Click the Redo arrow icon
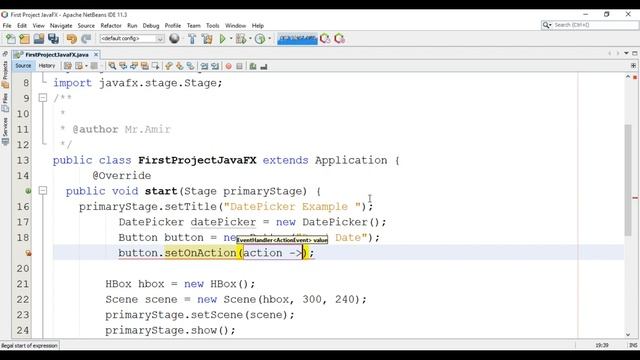640x360 pixels. [86, 39]
